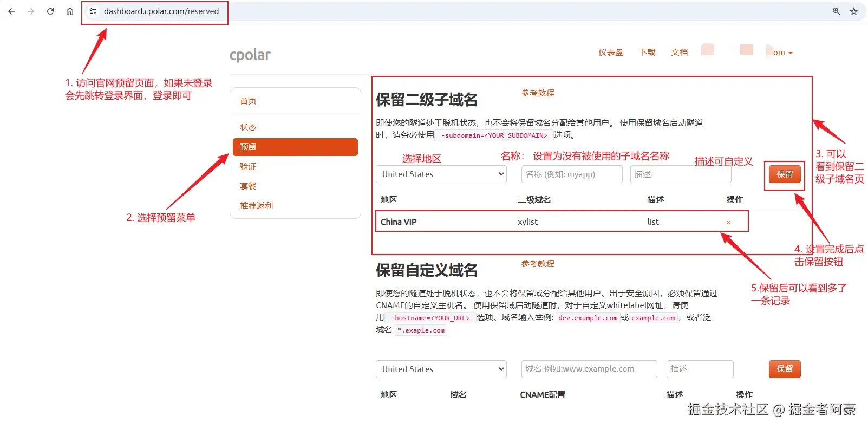The height and width of the screenshot is (429, 868).
Task: Click -subdomain=<YOUR_SUBDOMAIN> code text
Action: tap(494, 135)
